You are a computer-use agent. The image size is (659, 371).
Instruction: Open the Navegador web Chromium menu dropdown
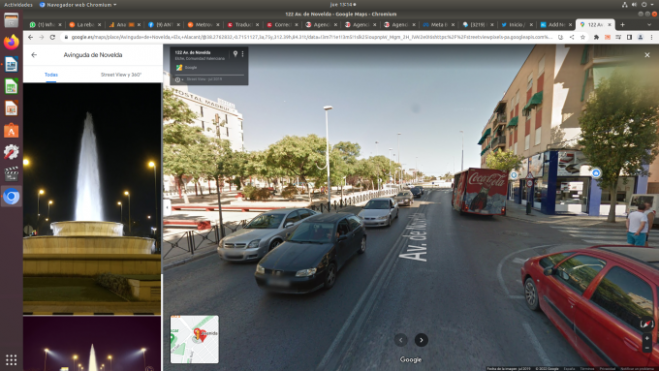point(78,5)
